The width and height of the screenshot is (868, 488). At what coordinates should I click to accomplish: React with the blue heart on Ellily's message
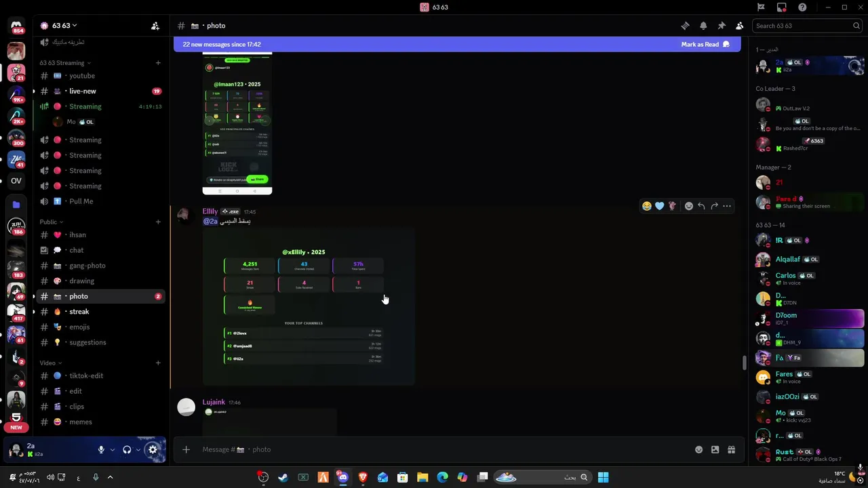pyautogui.click(x=659, y=206)
